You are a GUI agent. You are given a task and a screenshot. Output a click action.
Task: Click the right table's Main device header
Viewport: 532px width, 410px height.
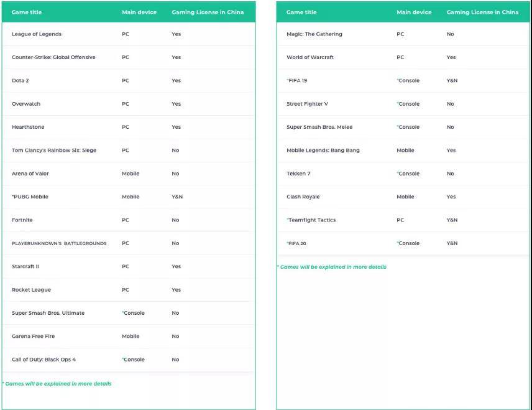tap(414, 12)
